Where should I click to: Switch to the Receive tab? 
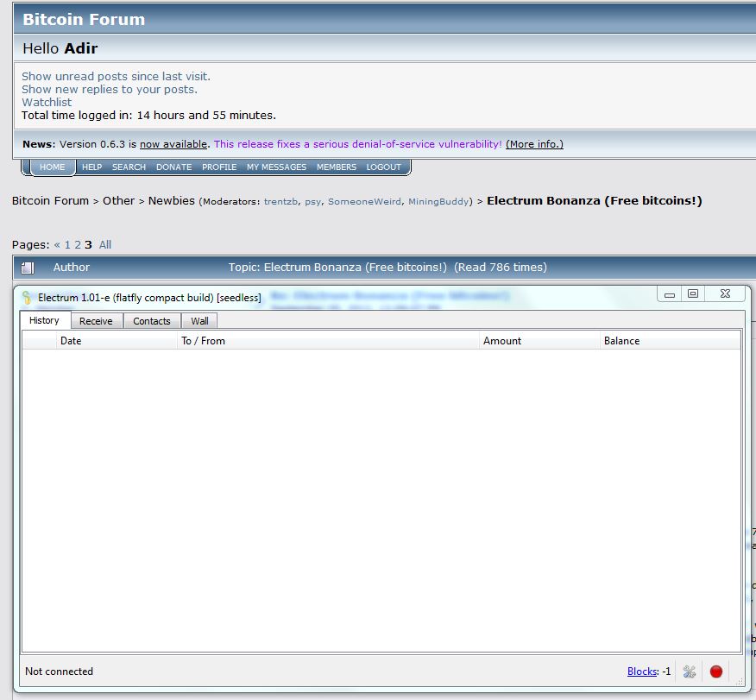96,321
